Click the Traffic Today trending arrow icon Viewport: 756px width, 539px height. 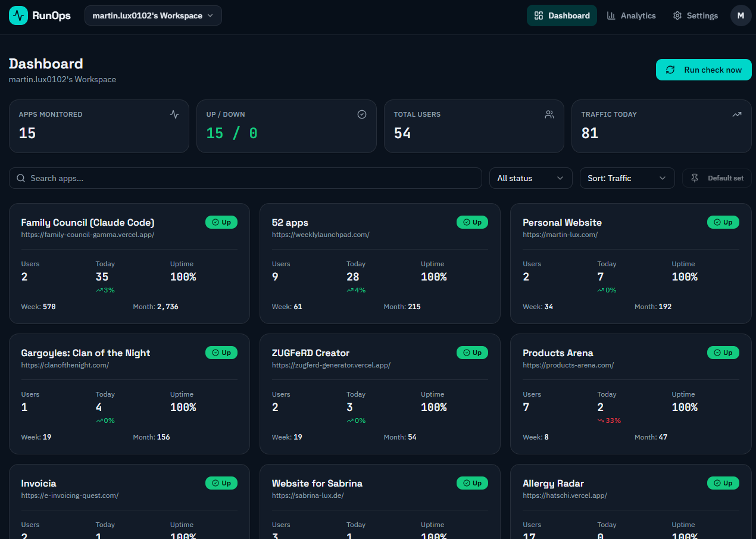click(737, 114)
